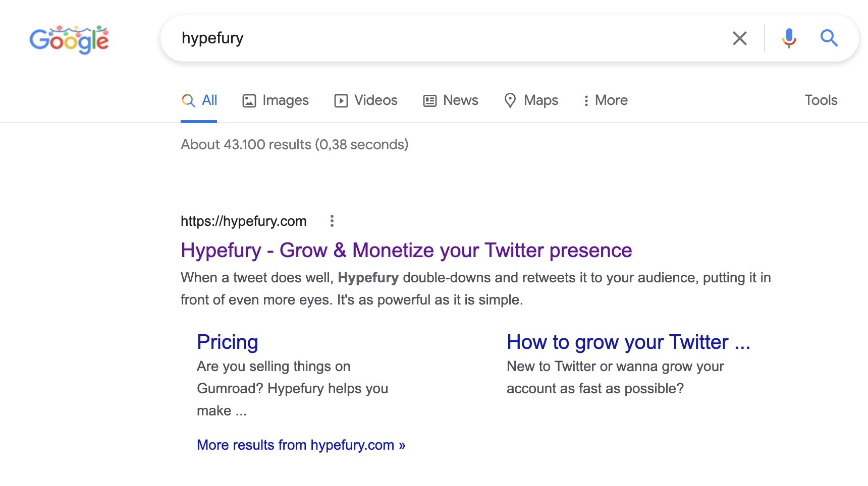Expand the More menu
The height and width of the screenshot is (486, 868).
pyautogui.click(x=605, y=100)
